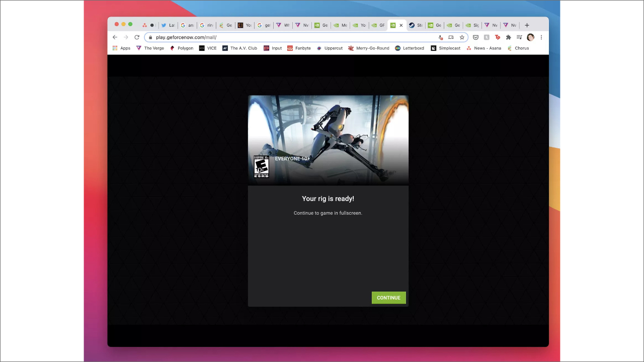Open the Uppercut bookmark

[x=330, y=48]
